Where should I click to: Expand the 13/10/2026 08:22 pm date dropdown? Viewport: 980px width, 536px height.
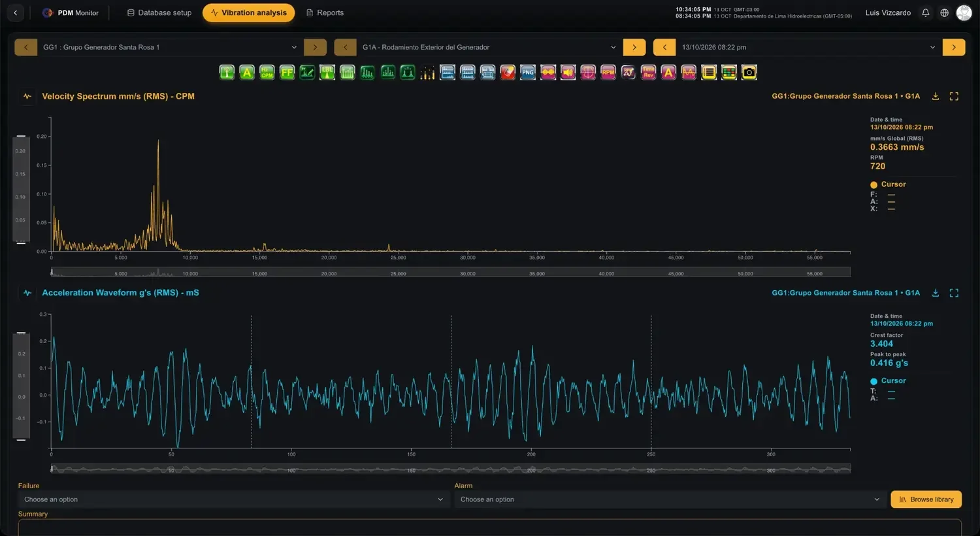click(809, 47)
